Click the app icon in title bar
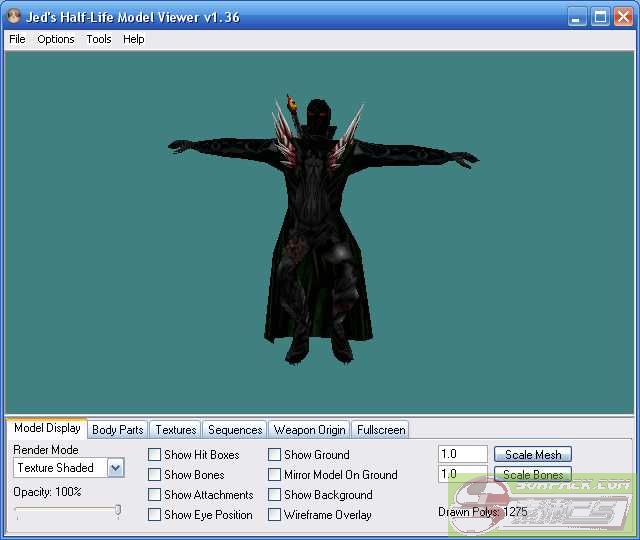 pyautogui.click(x=14, y=17)
